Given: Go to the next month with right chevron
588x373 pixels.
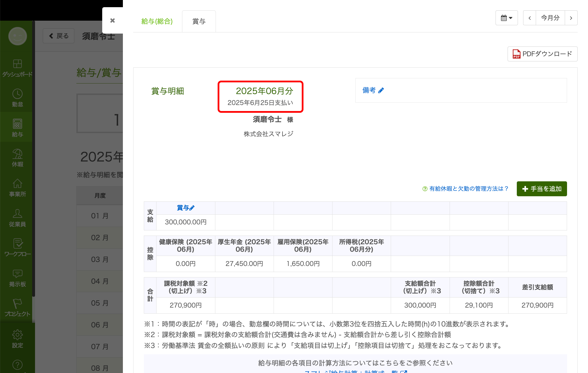Looking at the screenshot, I should click(571, 18).
